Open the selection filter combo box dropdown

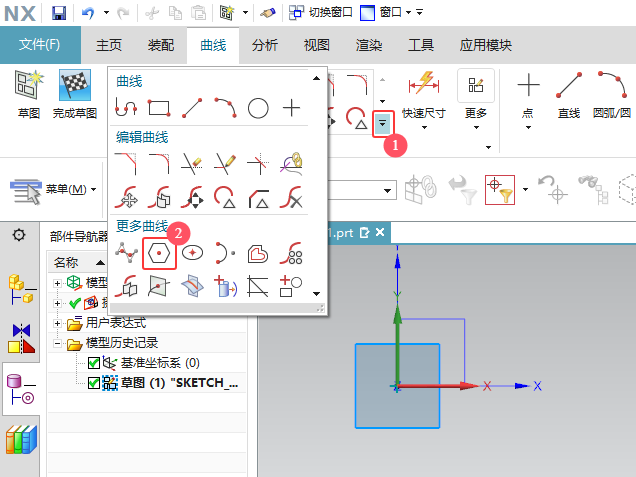388,190
